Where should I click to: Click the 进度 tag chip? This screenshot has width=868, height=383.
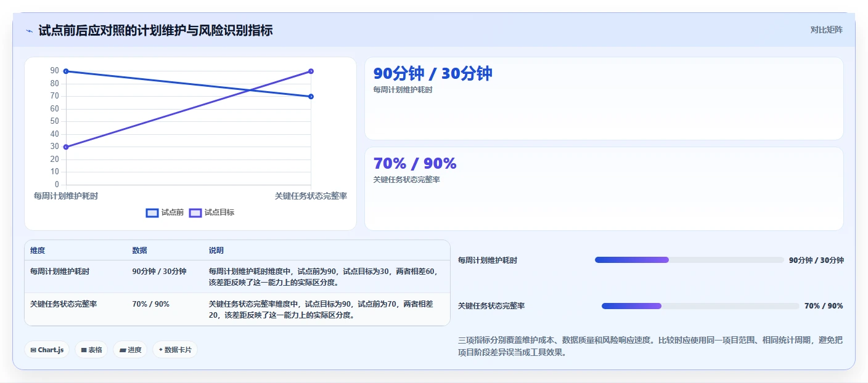[130, 350]
